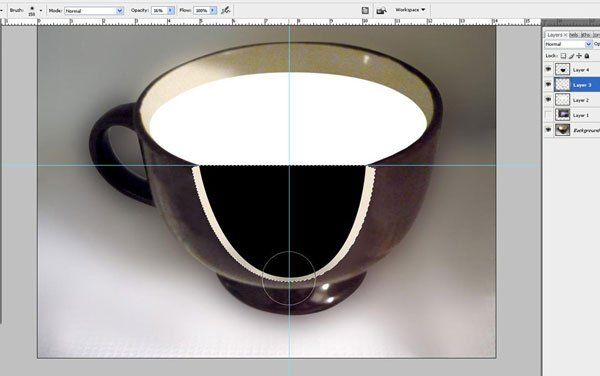The width and height of the screenshot is (600, 376).
Task: Close the Layers tab with its x
Action: point(566,35)
